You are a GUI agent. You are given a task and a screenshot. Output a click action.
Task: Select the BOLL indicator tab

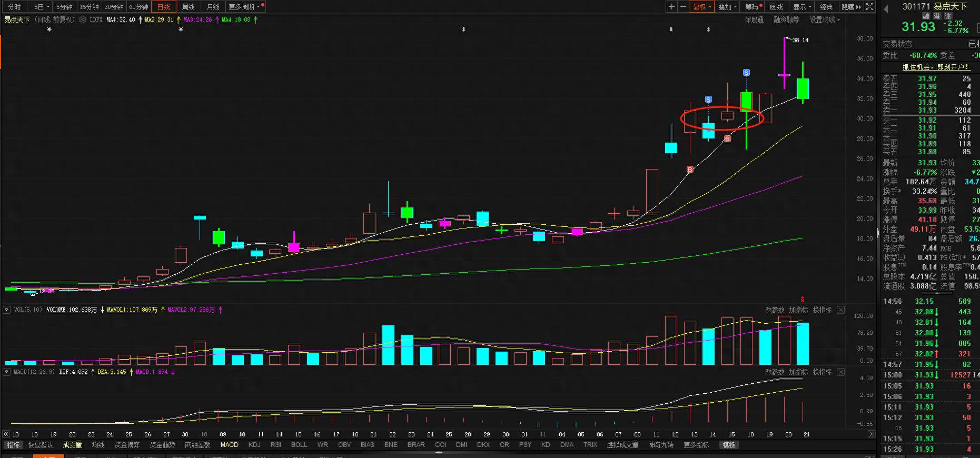[x=299, y=445]
